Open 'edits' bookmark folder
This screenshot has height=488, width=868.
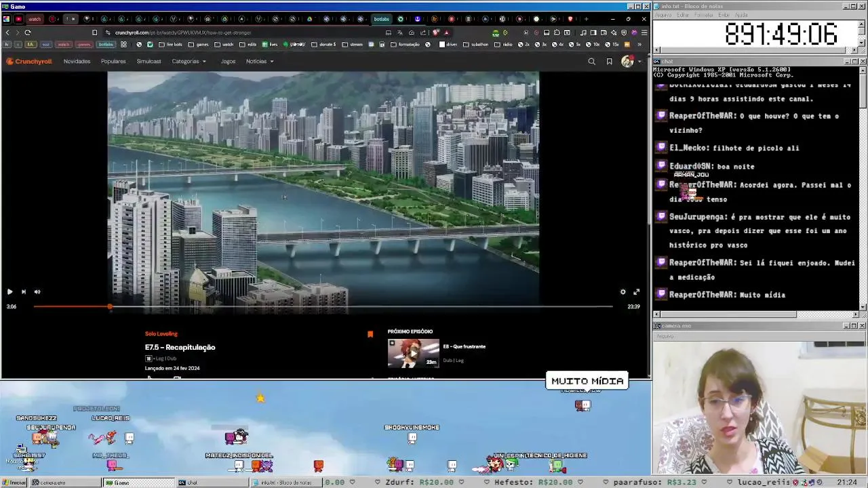pos(248,45)
